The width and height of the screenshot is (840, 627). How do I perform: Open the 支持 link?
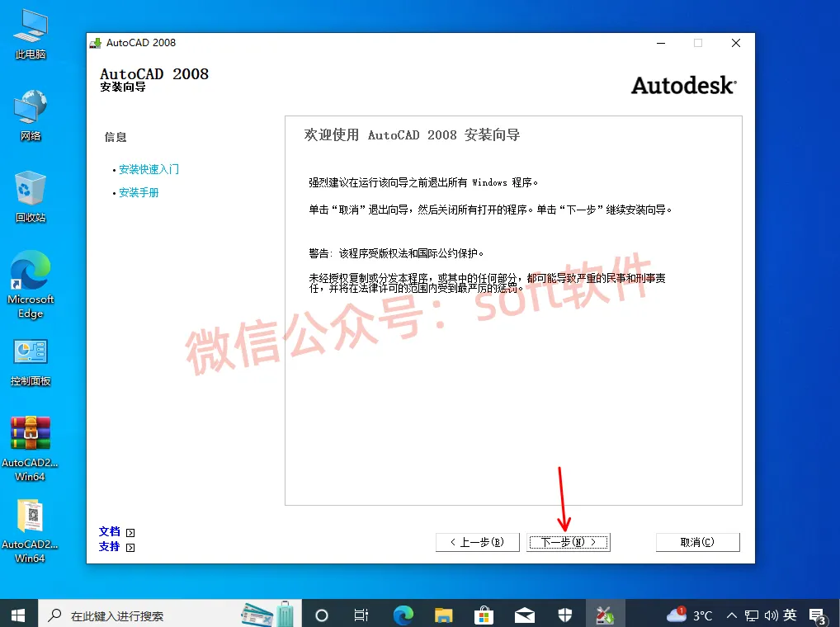[x=109, y=547]
